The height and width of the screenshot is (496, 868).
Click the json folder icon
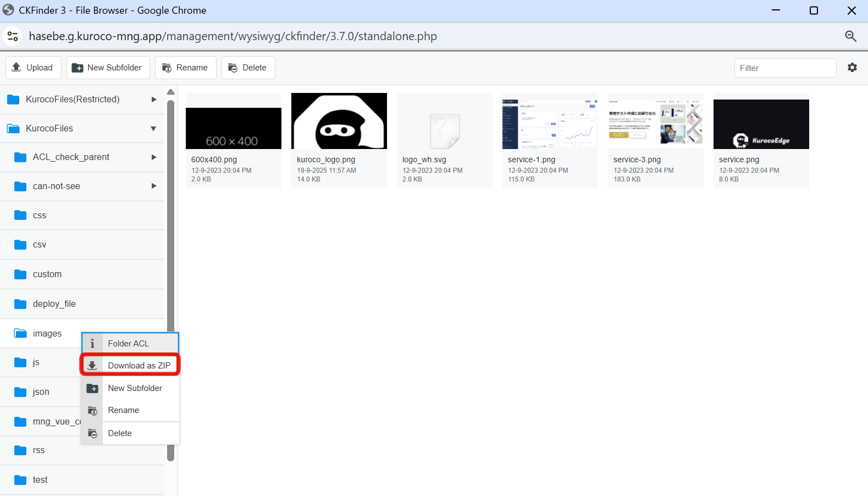point(20,392)
